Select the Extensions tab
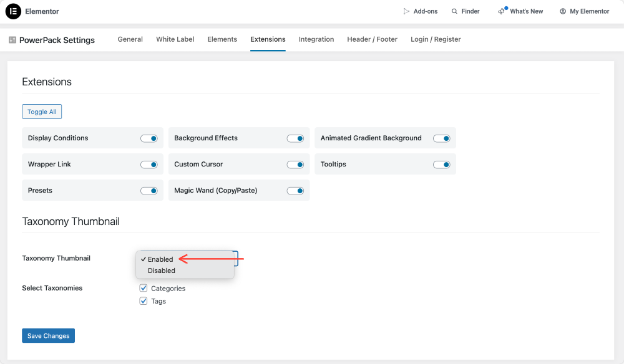This screenshot has width=624, height=364. coord(268,39)
